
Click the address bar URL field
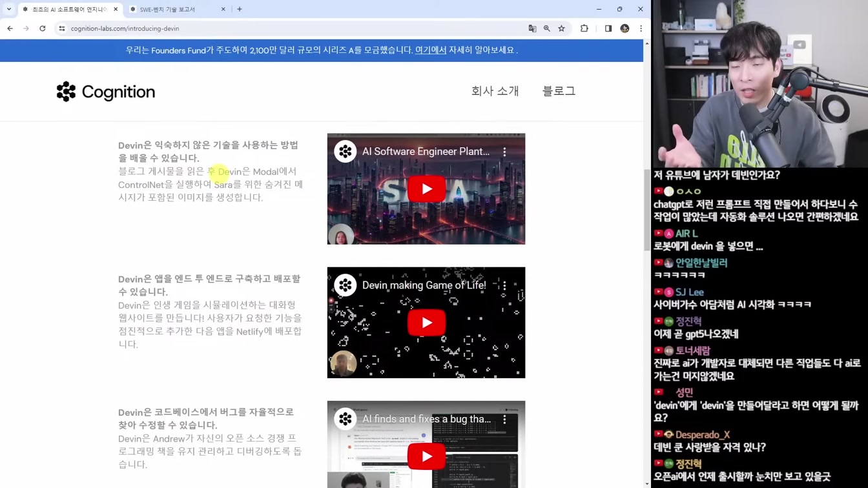point(291,28)
